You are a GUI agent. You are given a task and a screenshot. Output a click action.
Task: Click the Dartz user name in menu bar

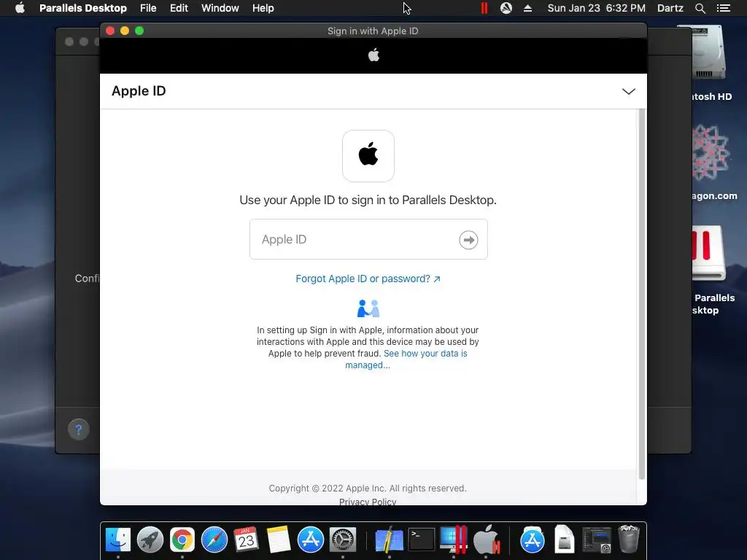(670, 8)
